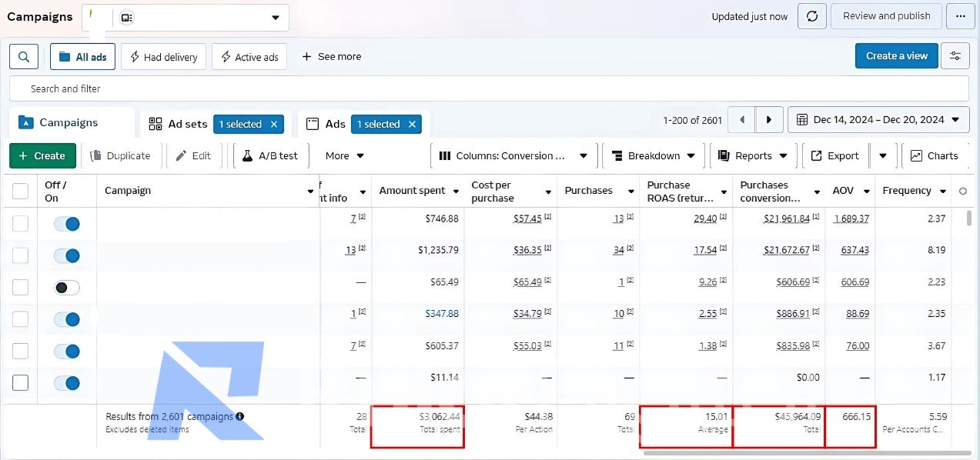Click the green Create button

[x=42, y=156]
